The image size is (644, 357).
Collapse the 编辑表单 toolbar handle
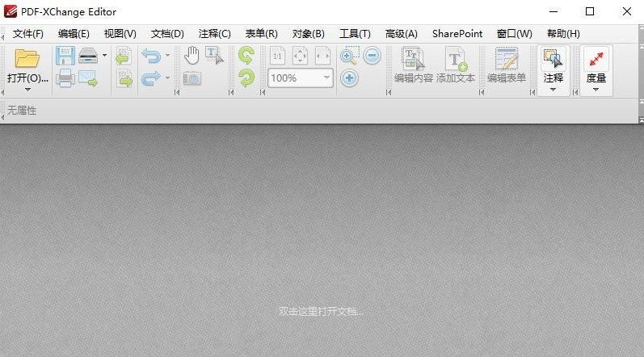click(x=482, y=92)
